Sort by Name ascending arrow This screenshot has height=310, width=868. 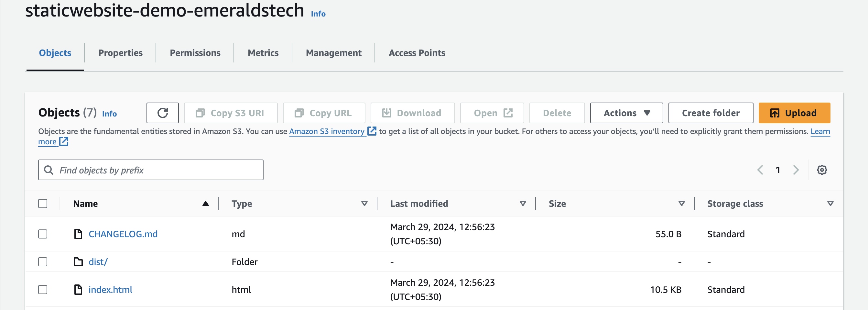pyautogui.click(x=206, y=204)
